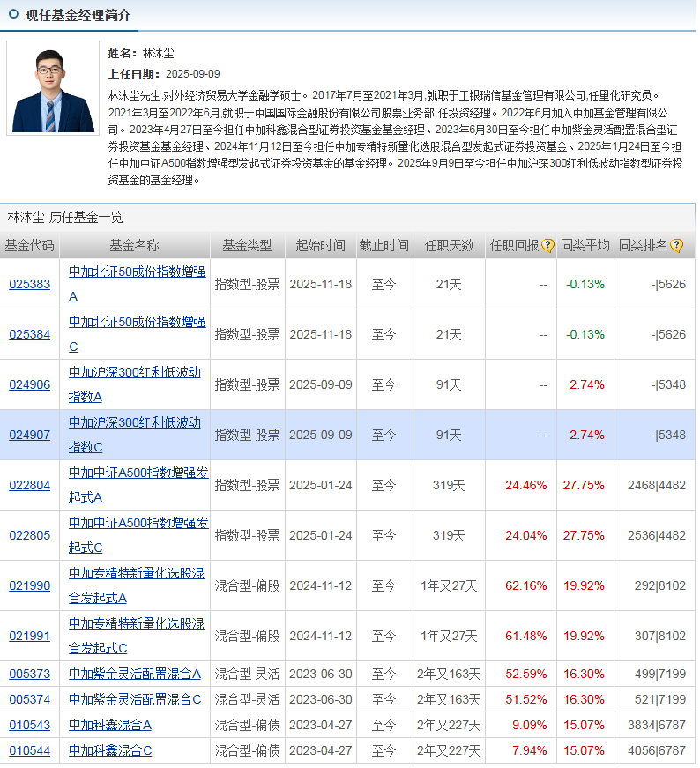700x768 pixels.
Task: Click the 24.04% tenure return value
Action: click(525, 536)
